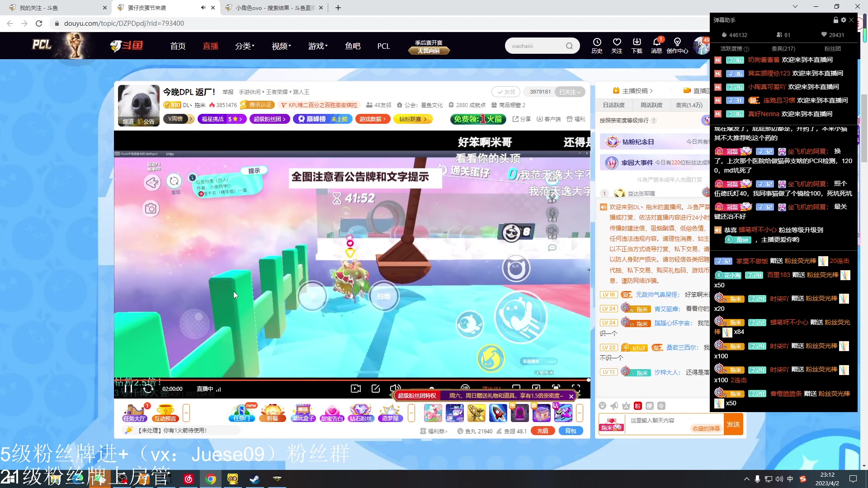Open PCL in the navigation bar
The image size is (868, 488).
(x=383, y=46)
